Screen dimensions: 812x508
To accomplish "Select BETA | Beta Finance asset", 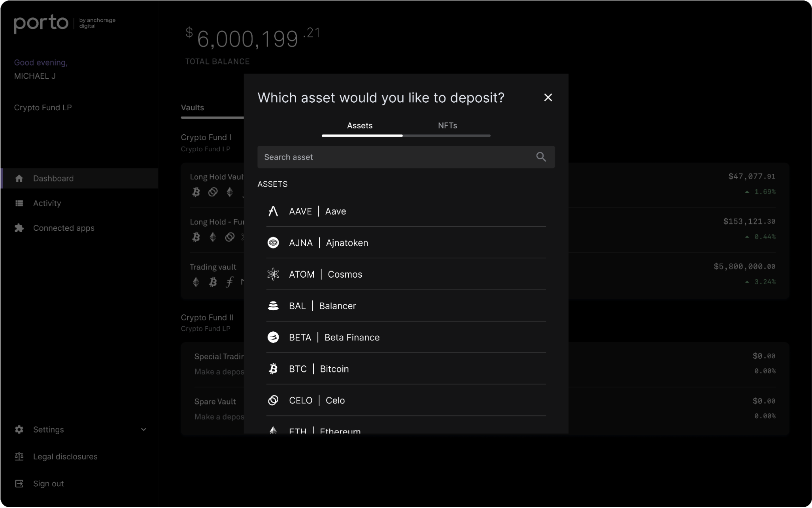I will 406,337.
